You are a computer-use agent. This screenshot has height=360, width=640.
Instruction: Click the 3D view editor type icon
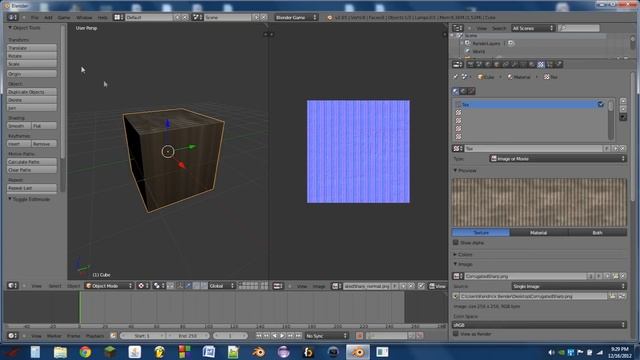13,286
